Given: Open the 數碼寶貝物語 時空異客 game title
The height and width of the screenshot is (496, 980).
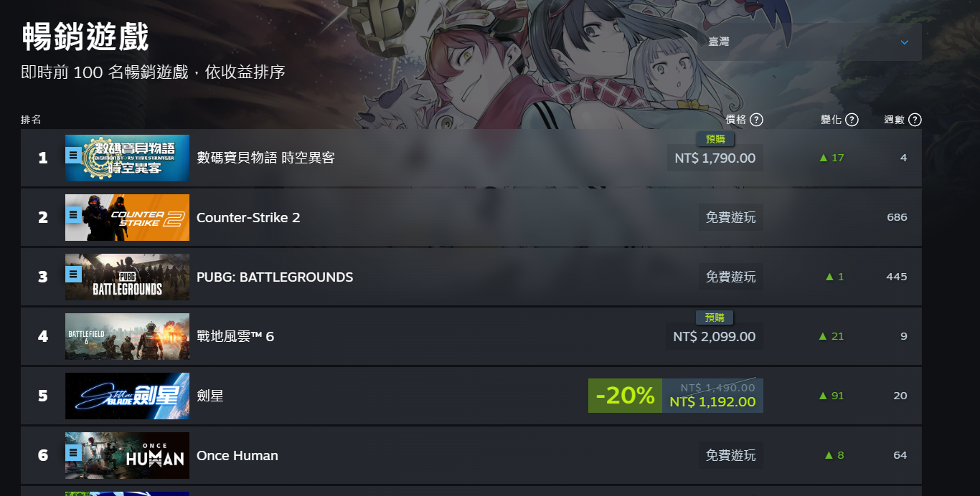Looking at the screenshot, I should coord(266,158).
